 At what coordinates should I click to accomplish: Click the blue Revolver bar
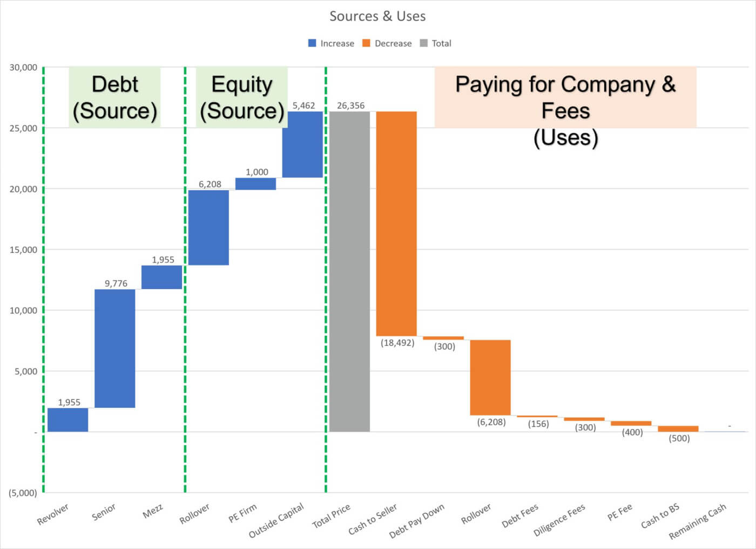67,420
